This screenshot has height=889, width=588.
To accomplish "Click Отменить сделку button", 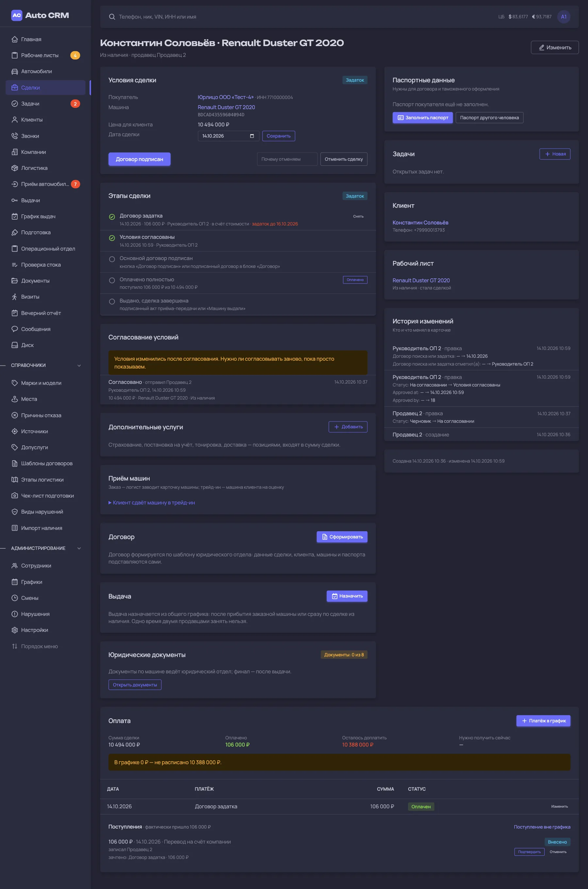I will (344, 159).
